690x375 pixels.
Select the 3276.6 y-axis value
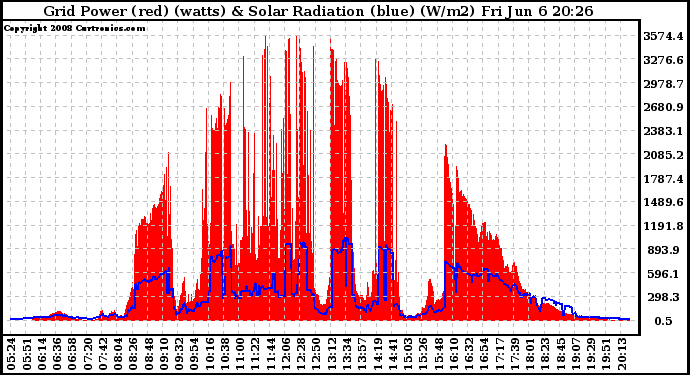tap(663, 60)
